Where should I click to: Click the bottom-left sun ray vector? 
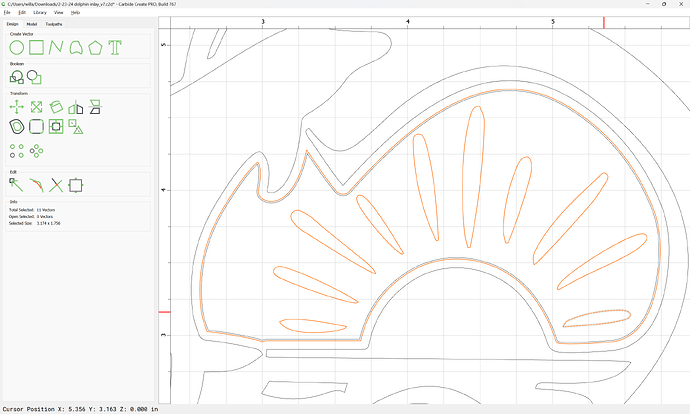[x=312, y=326]
